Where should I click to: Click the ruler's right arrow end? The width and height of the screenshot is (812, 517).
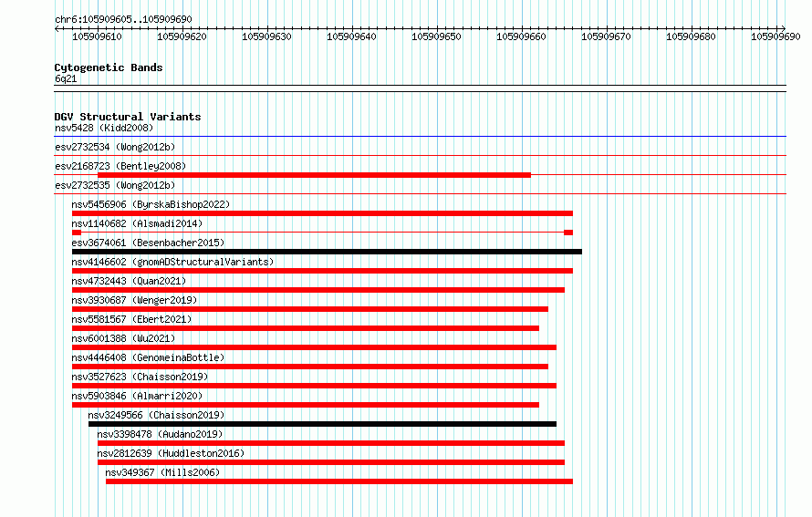point(784,28)
